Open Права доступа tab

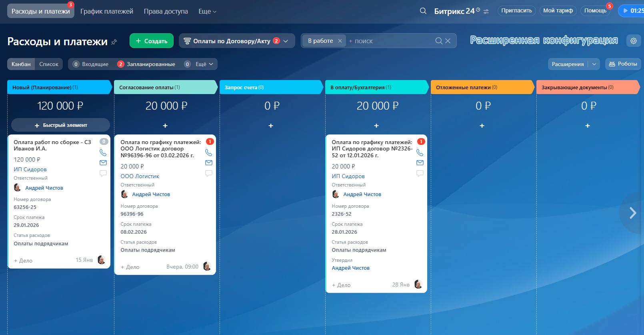(x=166, y=11)
